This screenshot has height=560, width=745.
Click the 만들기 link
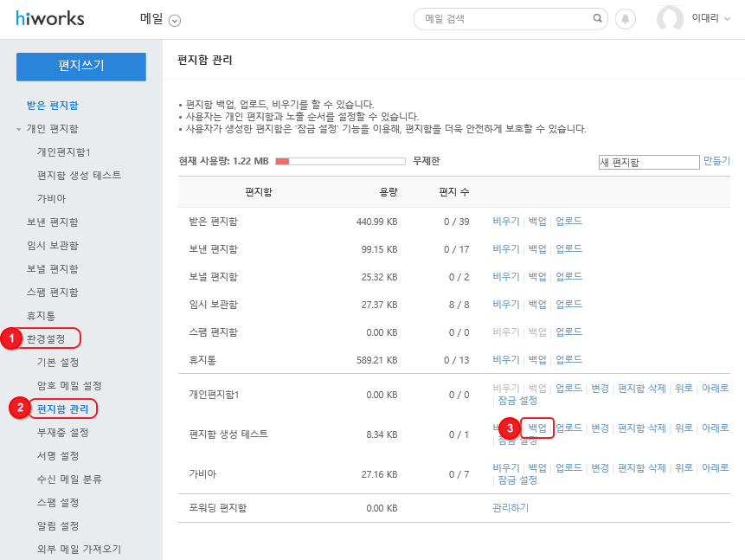716,161
